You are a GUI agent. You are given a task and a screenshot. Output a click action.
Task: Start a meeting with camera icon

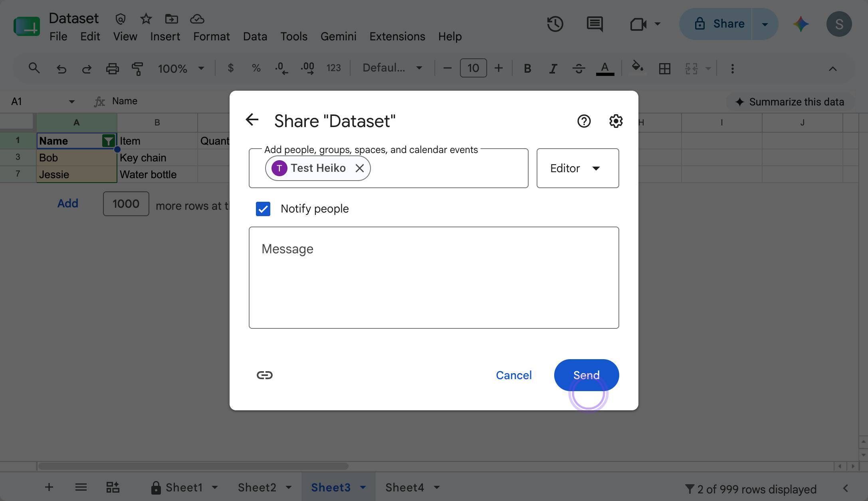point(638,24)
